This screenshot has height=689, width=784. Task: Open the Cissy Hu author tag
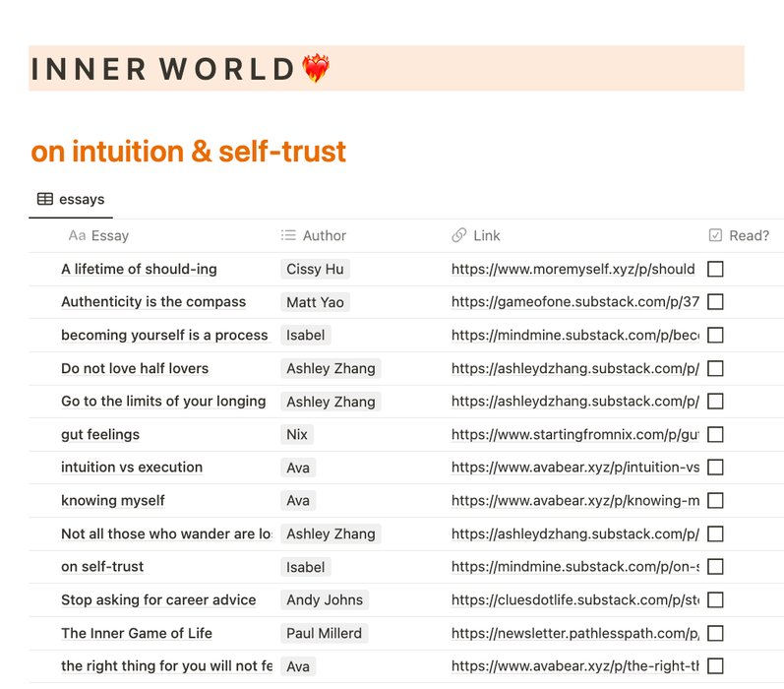coord(315,269)
